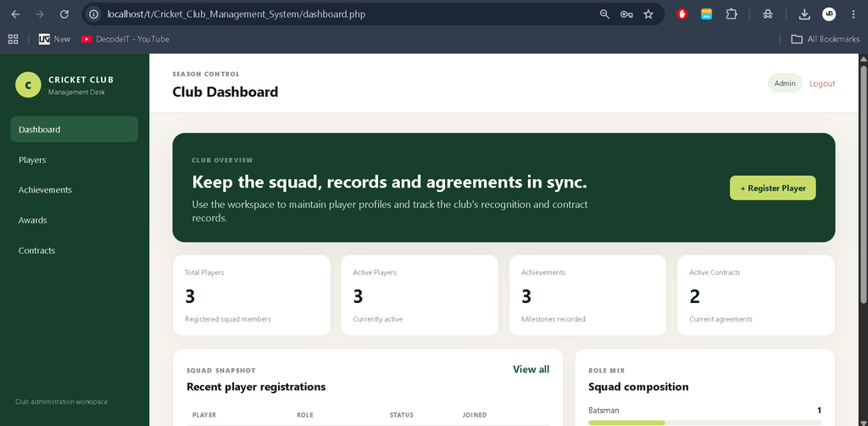Open Contracts in the sidebar
868x426 pixels.
[75, 250]
